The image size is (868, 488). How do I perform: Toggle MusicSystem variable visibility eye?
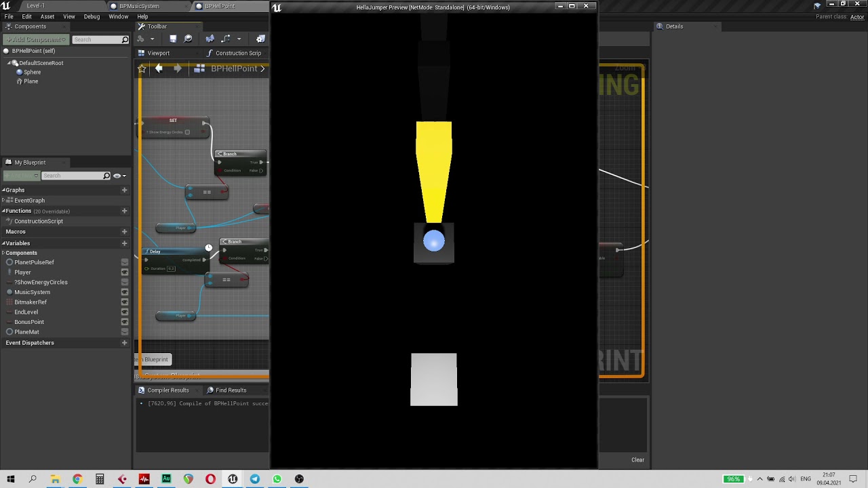pyautogui.click(x=125, y=292)
